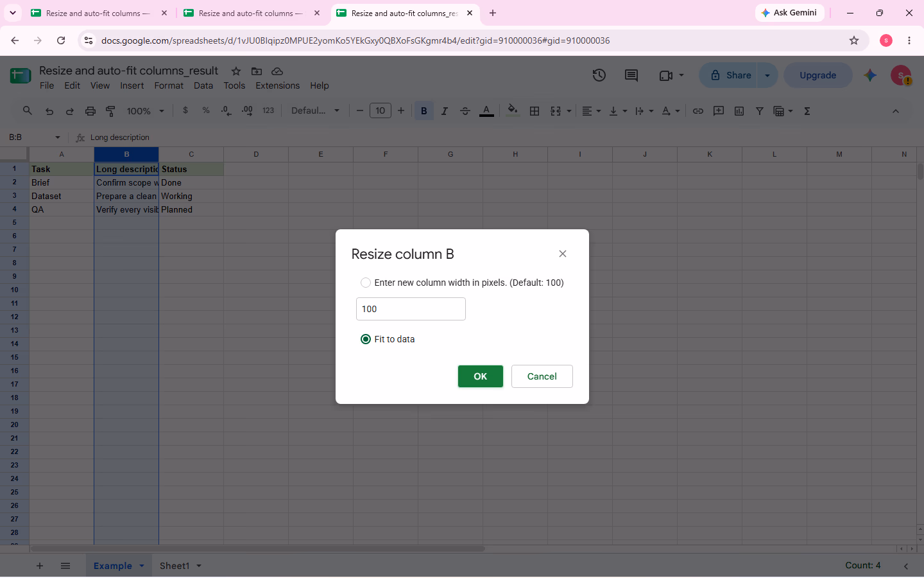924x578 pixels.
Task: Open the font family dropdown
Action: tap(315, 111)
